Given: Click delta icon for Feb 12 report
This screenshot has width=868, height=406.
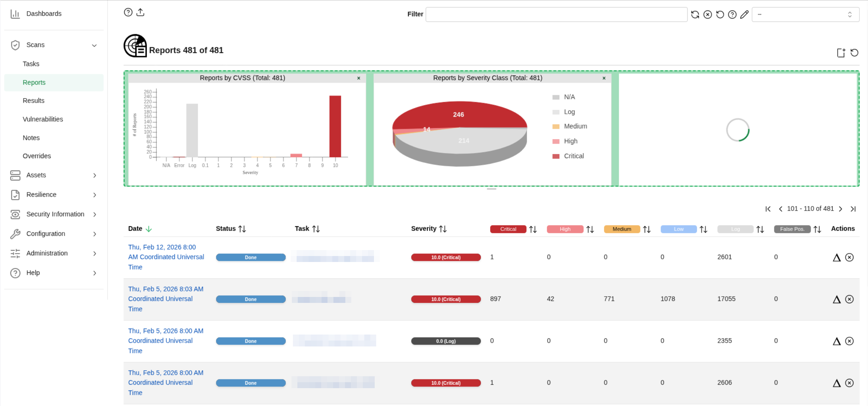Looking at the screenshot, I should coord(836,258).
